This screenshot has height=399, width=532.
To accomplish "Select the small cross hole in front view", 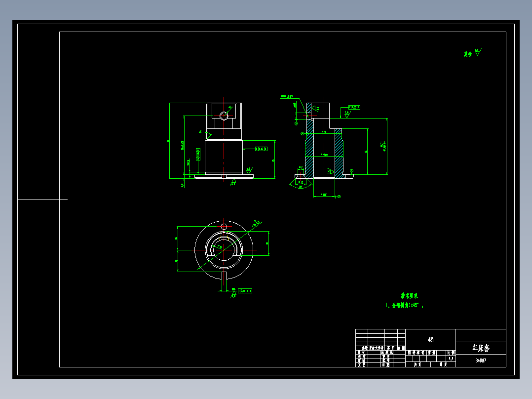I will coord(224,116).
